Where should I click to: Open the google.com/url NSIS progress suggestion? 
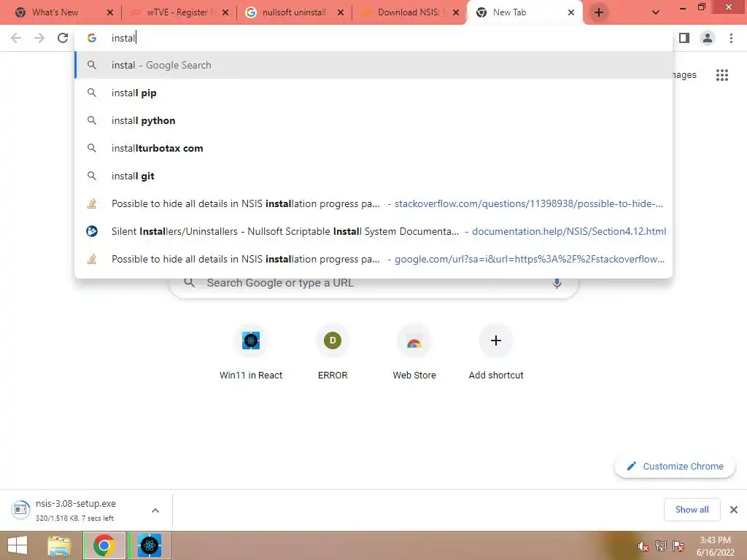click(373, 259)
